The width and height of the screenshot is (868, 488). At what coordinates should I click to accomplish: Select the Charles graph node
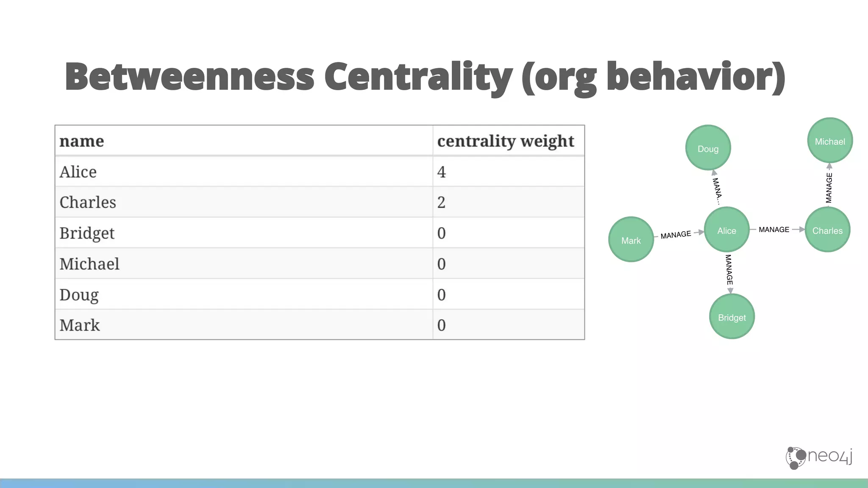coord(827,230)
